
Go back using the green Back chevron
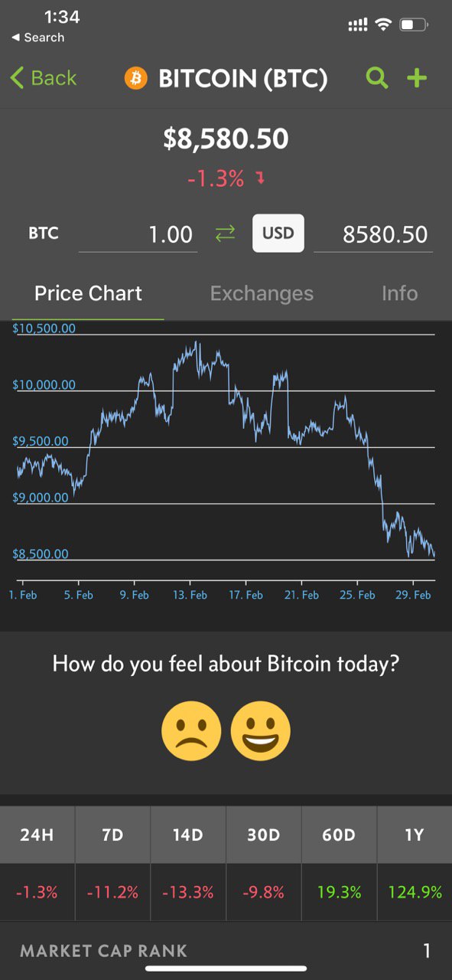(x=44, y=78)
